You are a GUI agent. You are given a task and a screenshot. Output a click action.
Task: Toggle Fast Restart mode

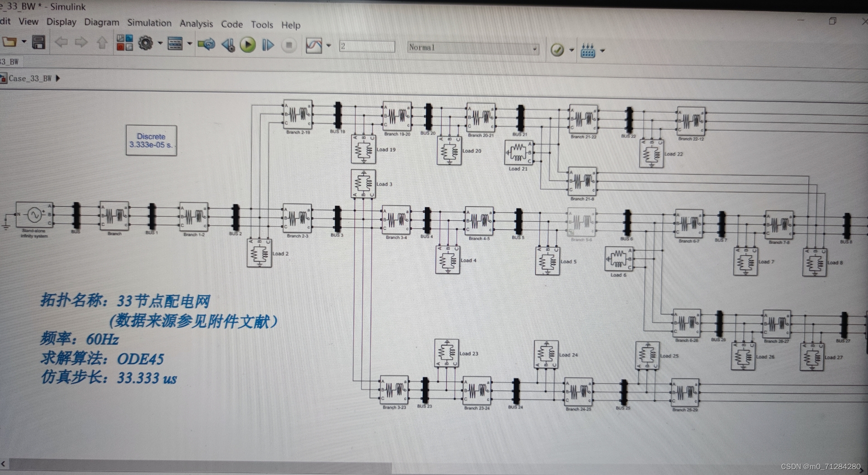pyautogui.click(x=206, y=44)
